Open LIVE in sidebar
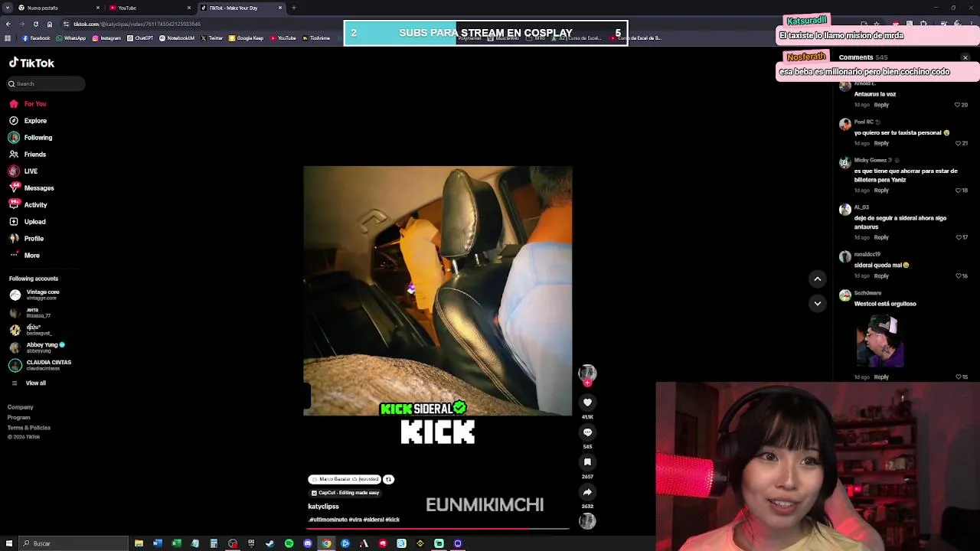The image size is (980, 551). (x=23, y=171)
